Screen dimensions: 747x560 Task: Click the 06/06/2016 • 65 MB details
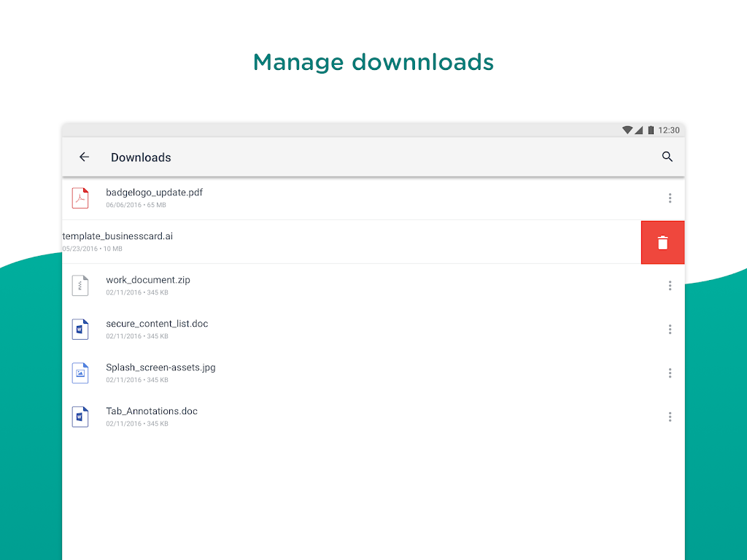coord(136,205)
